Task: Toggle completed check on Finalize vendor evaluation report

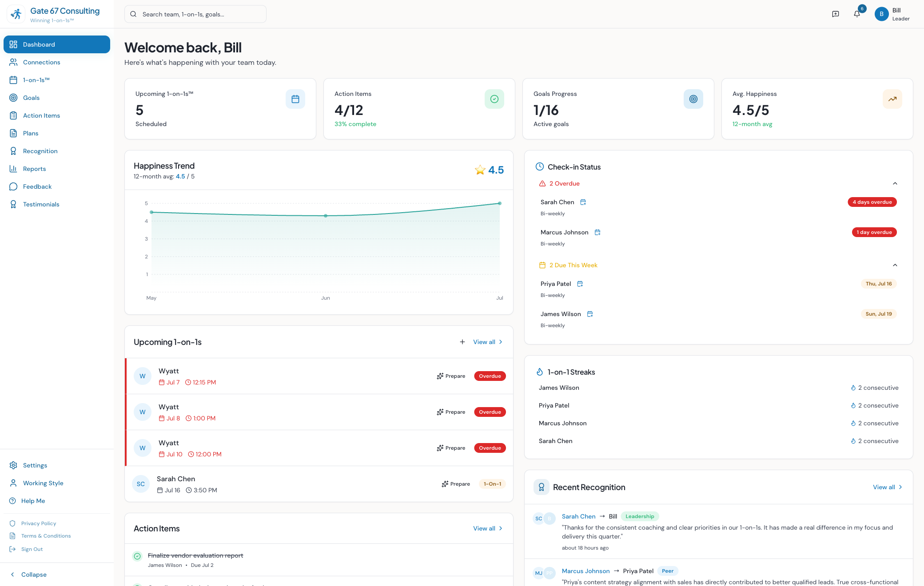Action: (x=137, y=556)
